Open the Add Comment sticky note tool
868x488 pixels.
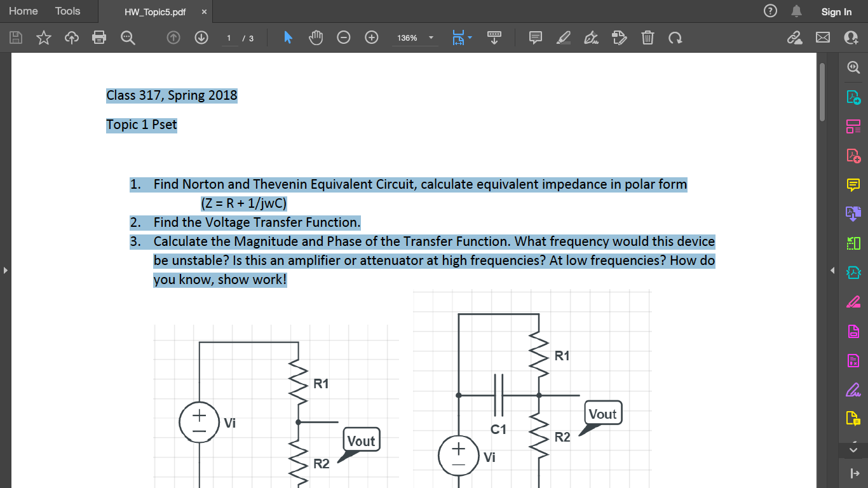[534, 37]
